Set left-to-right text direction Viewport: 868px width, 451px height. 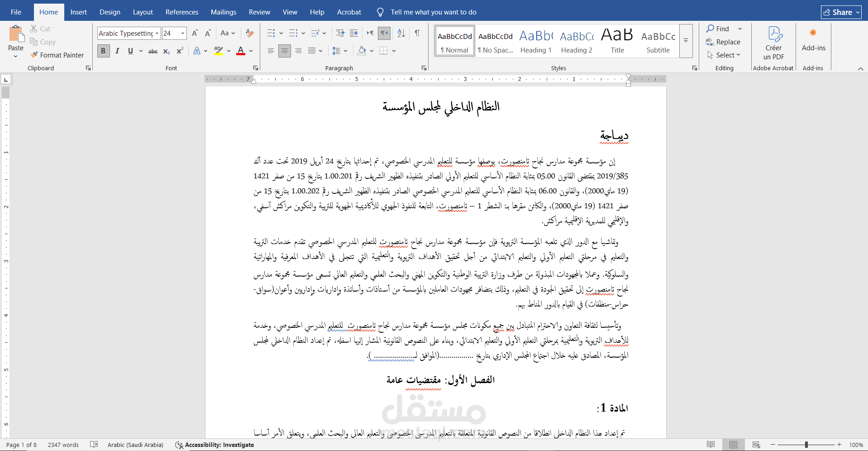click(370, 33)
